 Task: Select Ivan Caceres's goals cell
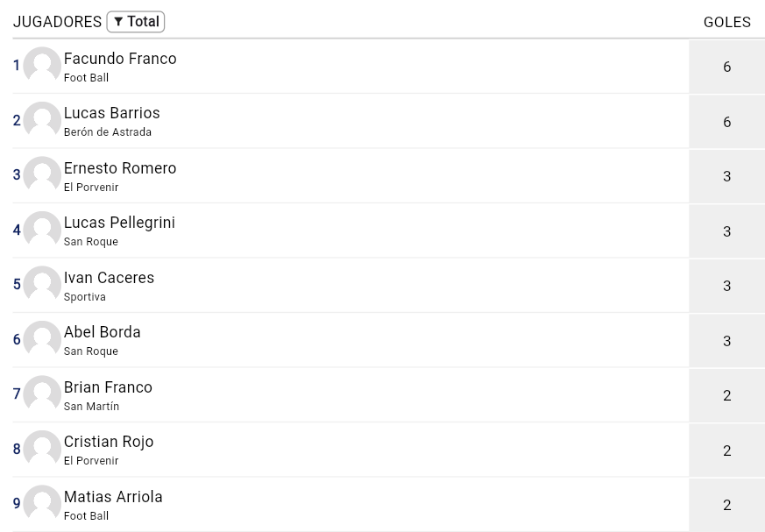click(727, 286)
